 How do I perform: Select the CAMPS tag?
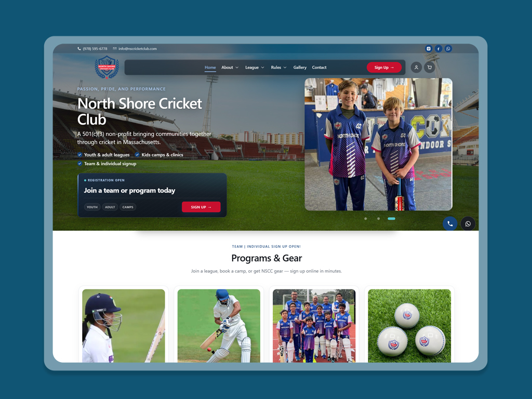[128, 207]
